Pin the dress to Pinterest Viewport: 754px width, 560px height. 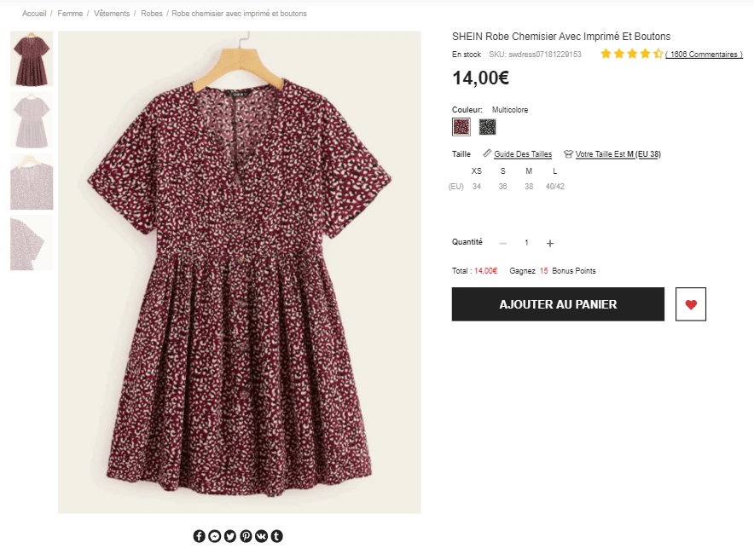(x=246, y=536)
